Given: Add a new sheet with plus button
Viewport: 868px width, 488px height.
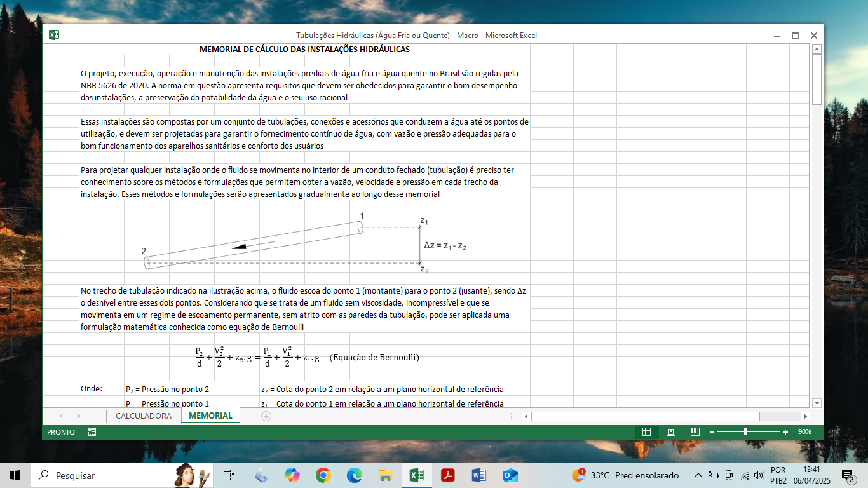Looking at the screenshot, I should coord(266,416).
